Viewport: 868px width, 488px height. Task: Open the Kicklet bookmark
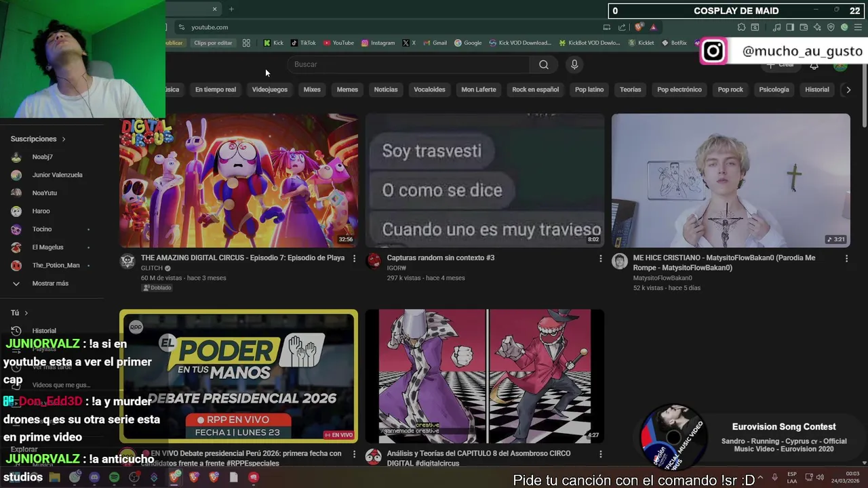tap(641, 43)
